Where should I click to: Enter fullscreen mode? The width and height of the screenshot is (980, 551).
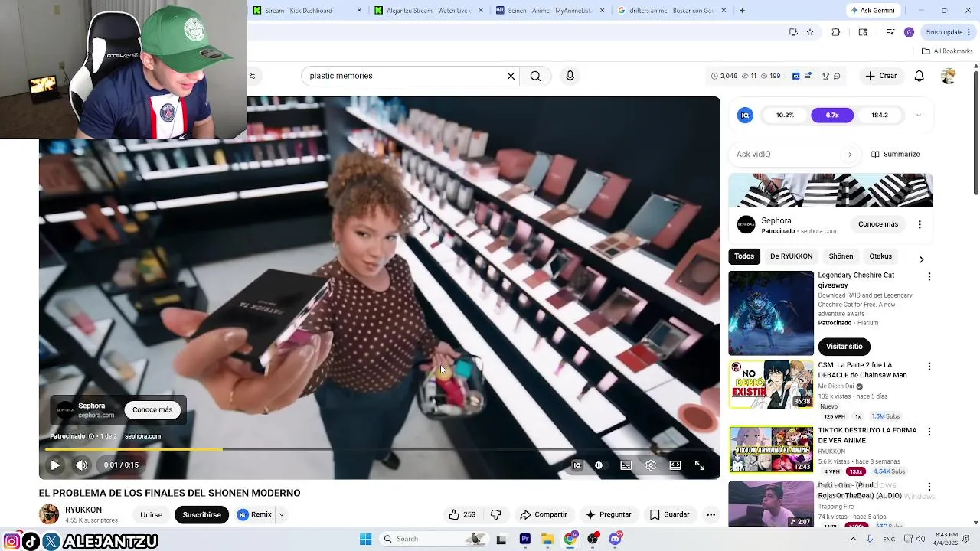point(700,465)
